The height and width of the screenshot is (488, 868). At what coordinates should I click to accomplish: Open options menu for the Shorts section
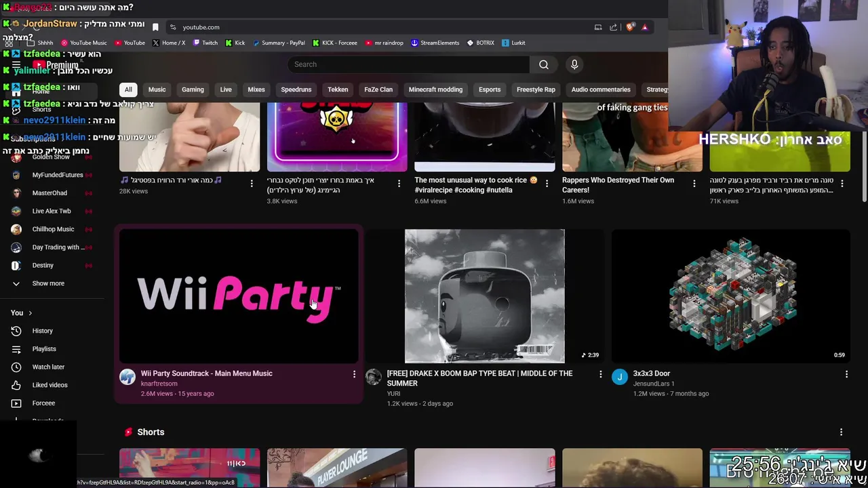841,432
